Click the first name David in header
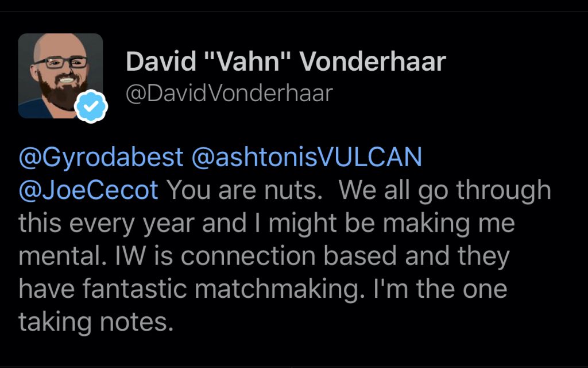This screenshot has height=368, width=588. pyautogui.click(x=161, y=61)
